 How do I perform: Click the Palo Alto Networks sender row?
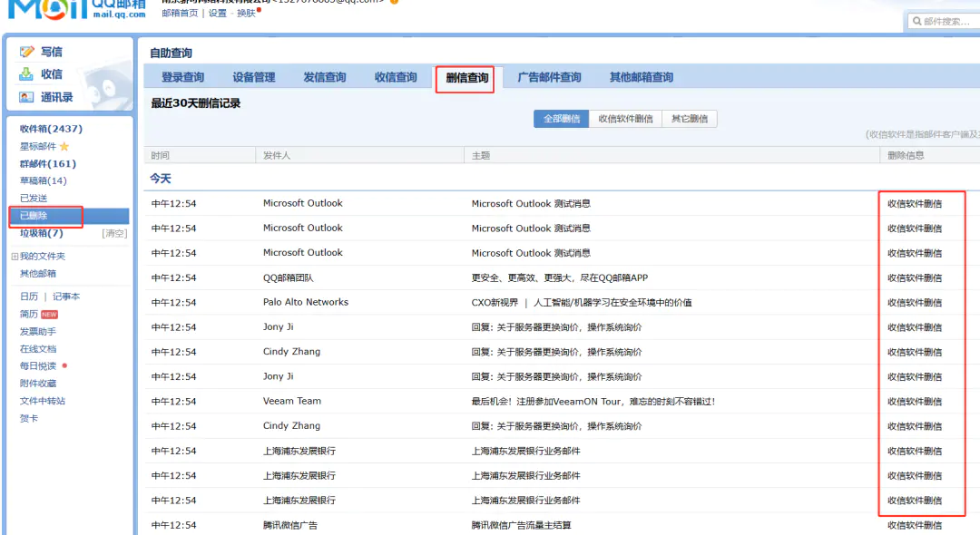(x=306, y=302)
